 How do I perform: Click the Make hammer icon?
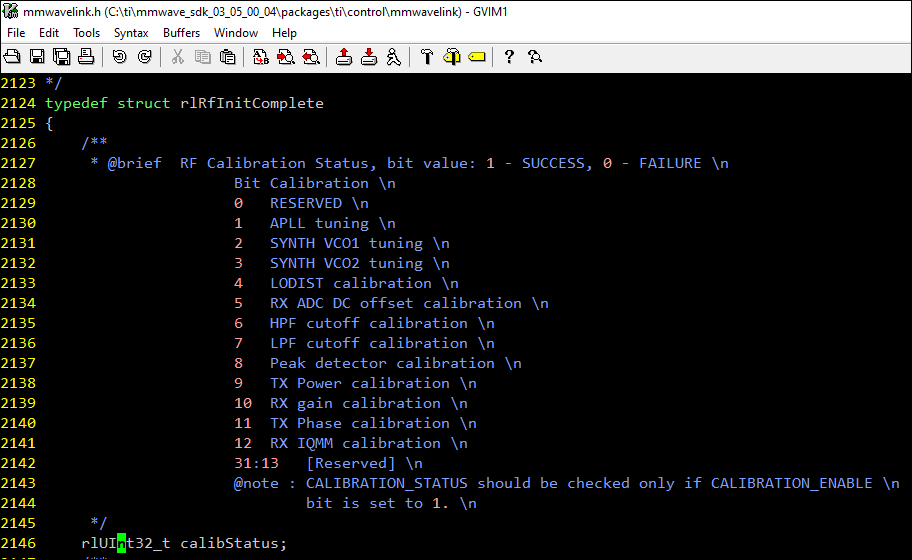[x=427, y=56]
